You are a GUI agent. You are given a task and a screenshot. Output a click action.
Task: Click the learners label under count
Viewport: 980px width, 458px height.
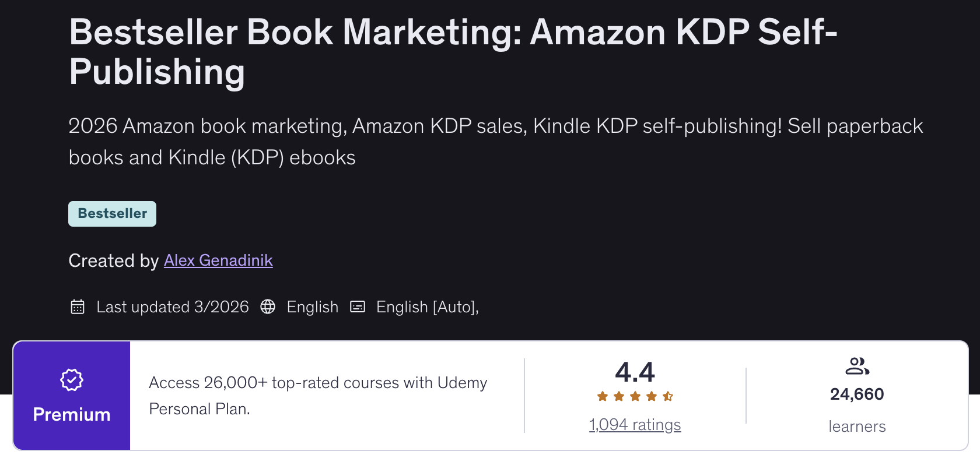[x=857, y=427]
